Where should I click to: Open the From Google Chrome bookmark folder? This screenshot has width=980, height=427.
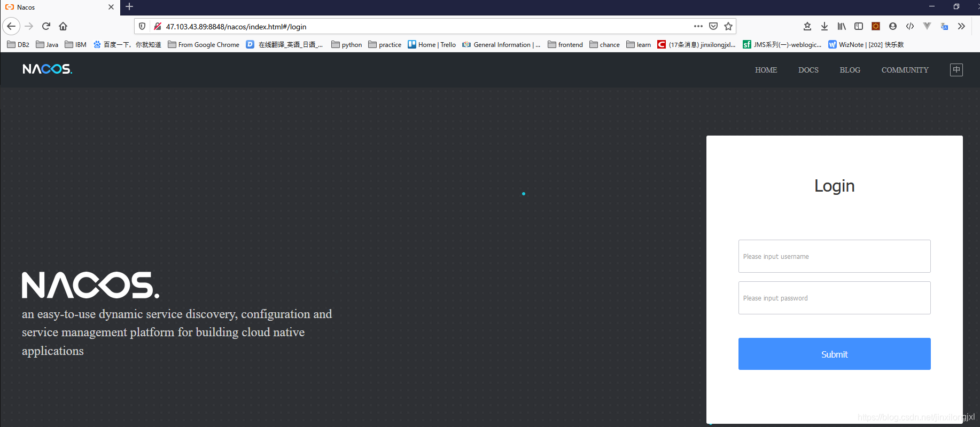click(204, 45)
